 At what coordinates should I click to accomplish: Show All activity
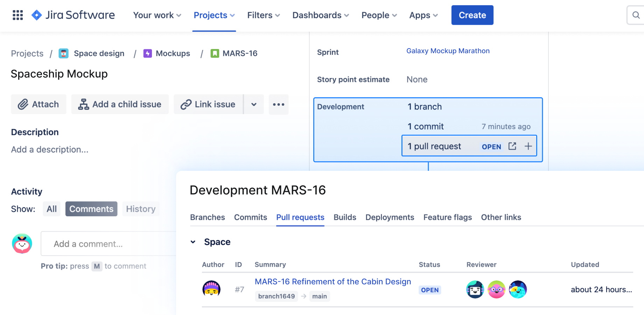tap(52, 209)
